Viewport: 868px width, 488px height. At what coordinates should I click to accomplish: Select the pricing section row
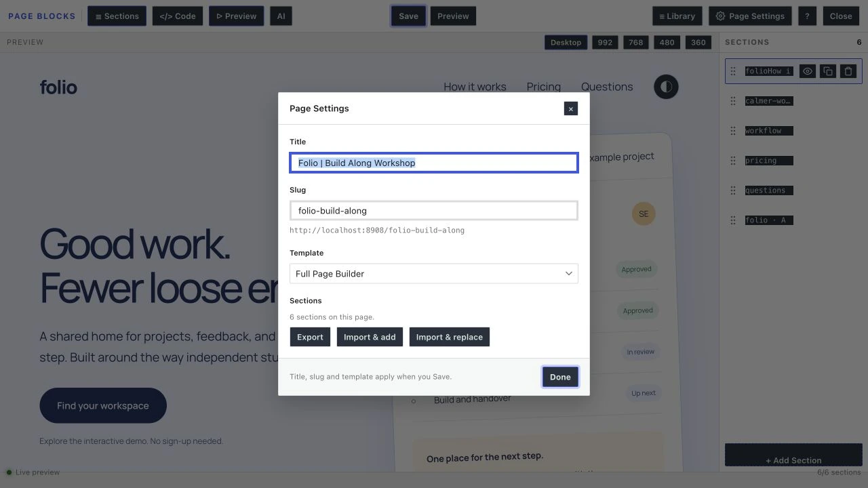(793, 161)
